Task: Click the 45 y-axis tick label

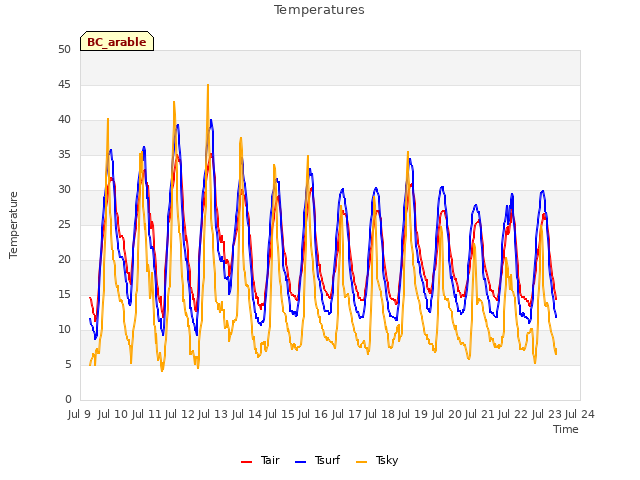Action: (64, 85)
